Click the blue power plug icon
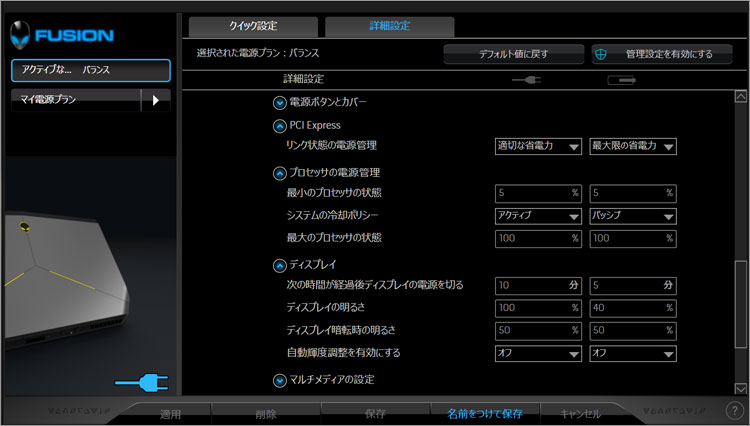 [142, 383]
